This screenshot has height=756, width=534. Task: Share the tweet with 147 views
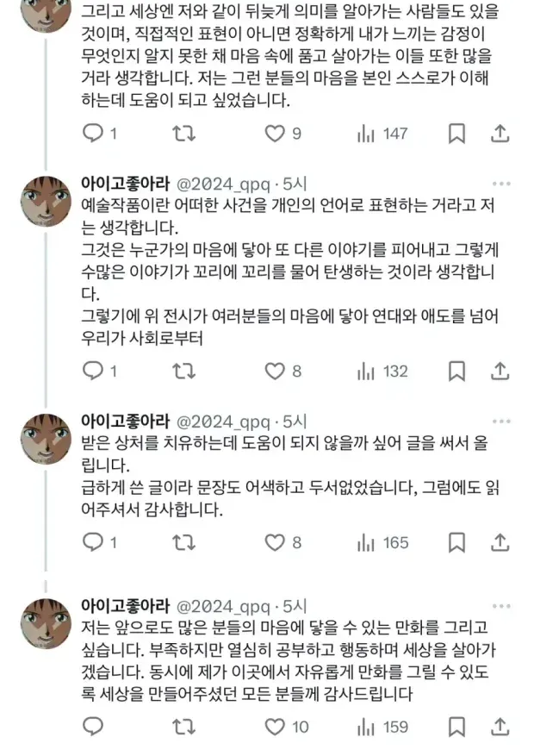point(500,134)
